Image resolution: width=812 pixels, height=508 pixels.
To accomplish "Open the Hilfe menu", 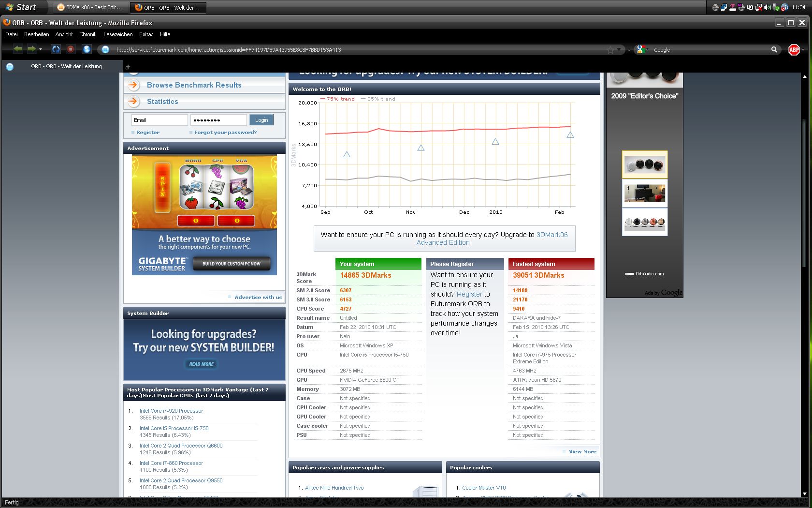I will 165,34.
